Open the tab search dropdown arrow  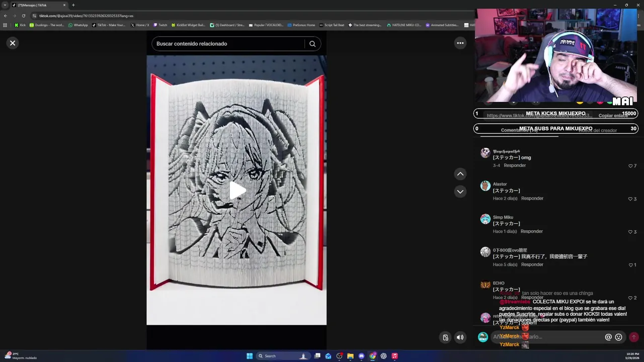5,5
